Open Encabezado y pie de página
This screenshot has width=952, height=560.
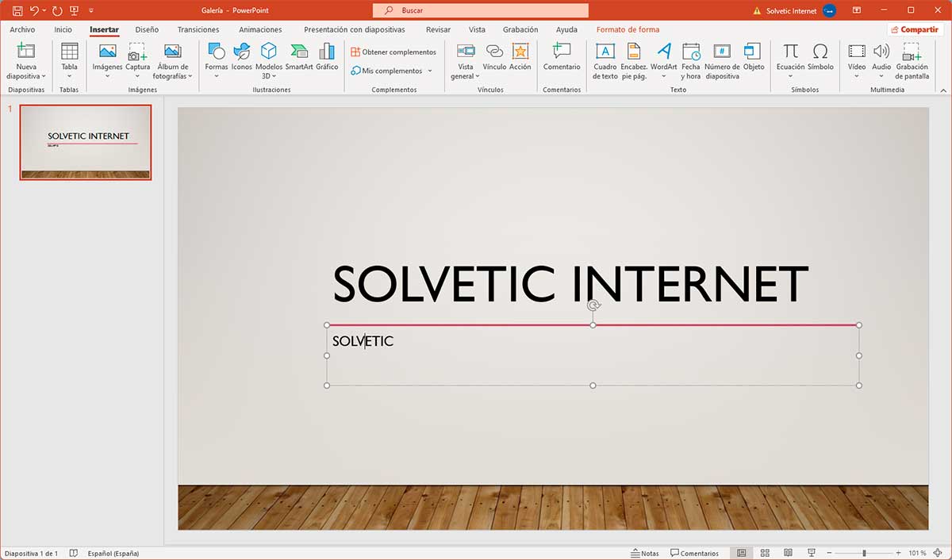634,61
